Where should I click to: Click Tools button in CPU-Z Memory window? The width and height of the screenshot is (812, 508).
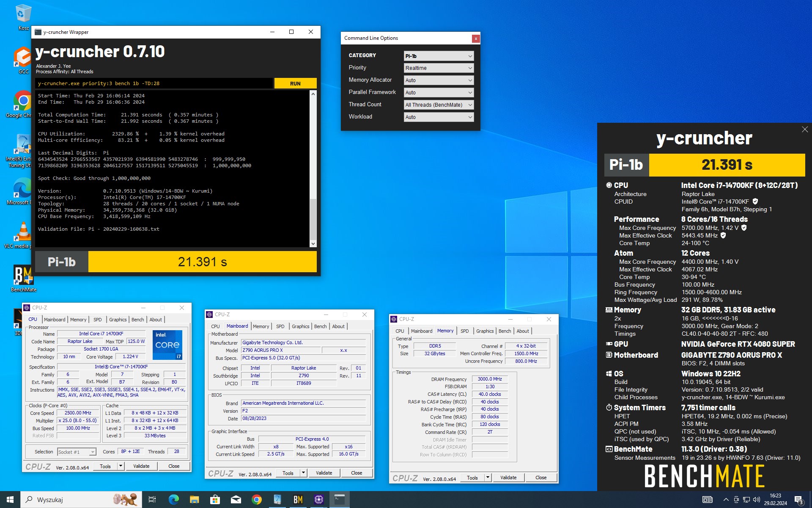pyautogui.click(x=472, y=478)
